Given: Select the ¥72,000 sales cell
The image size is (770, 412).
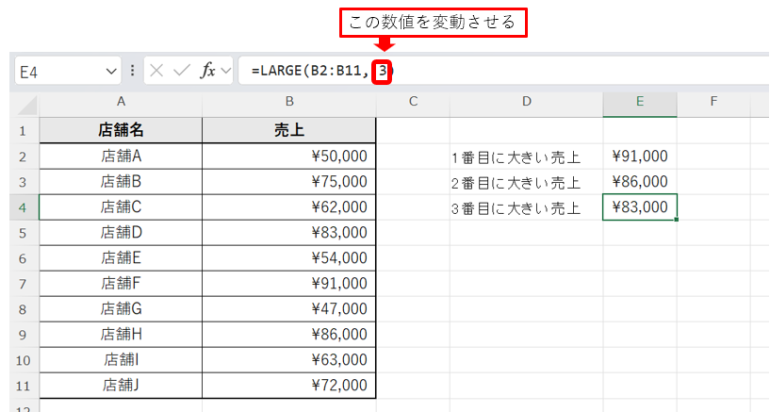Looking at the screenshot, I should point(289,386).
